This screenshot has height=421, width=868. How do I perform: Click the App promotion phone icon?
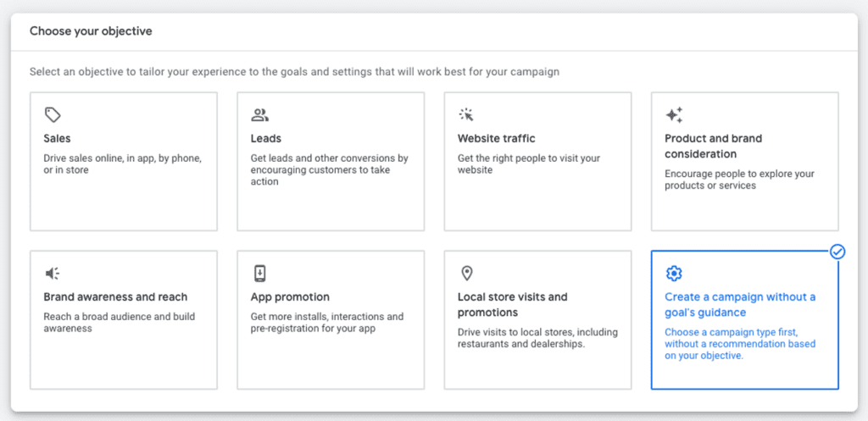pos(259,274)
